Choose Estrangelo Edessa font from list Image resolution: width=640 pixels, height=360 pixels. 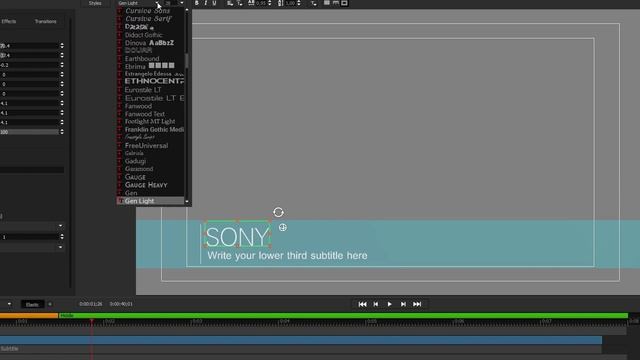pos(154,74)
